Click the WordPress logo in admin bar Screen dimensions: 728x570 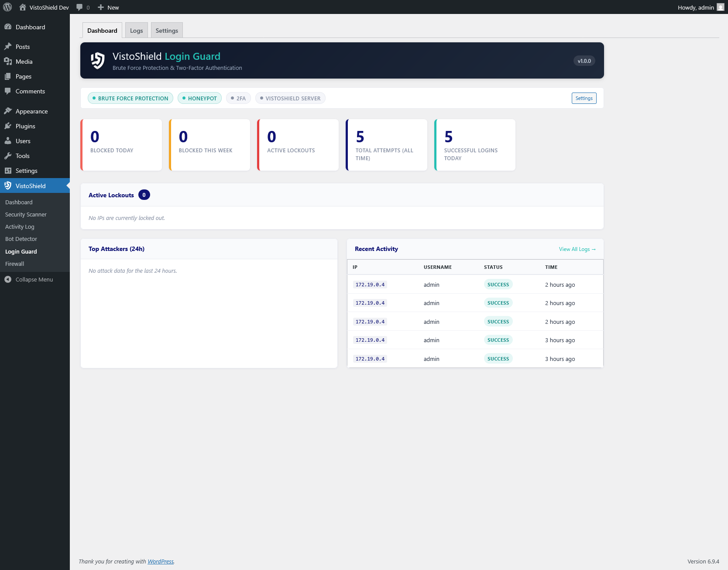[7, 7]
